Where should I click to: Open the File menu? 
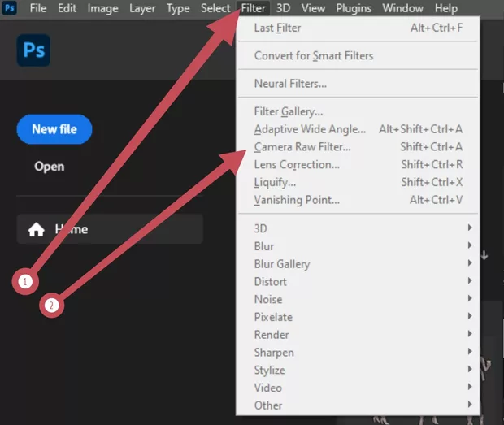(38, 8)
